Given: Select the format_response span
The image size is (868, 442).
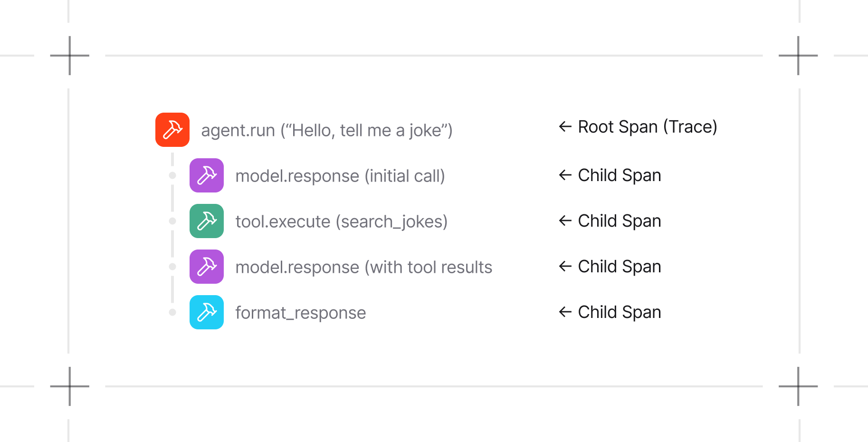Looking at the screenshot, I should pos(300,313).
